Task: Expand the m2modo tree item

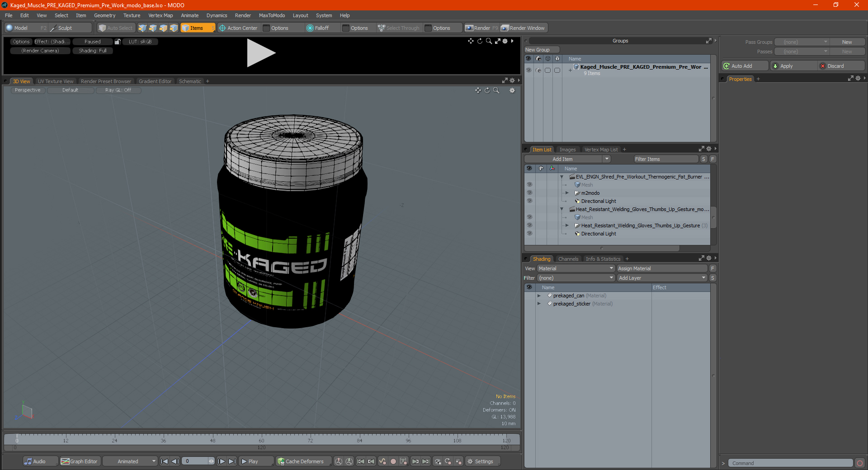Action: click(x=567, y=193)
